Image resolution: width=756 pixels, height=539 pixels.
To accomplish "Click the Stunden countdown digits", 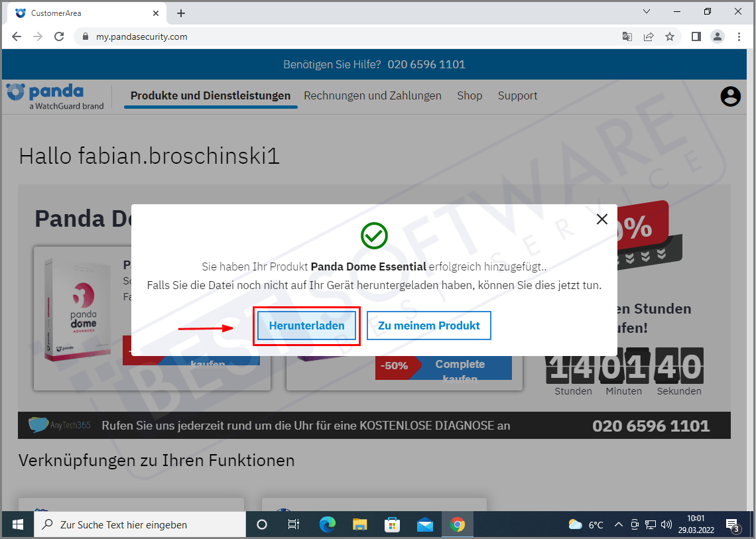I will pyautogui.click(x=572, y=366).
